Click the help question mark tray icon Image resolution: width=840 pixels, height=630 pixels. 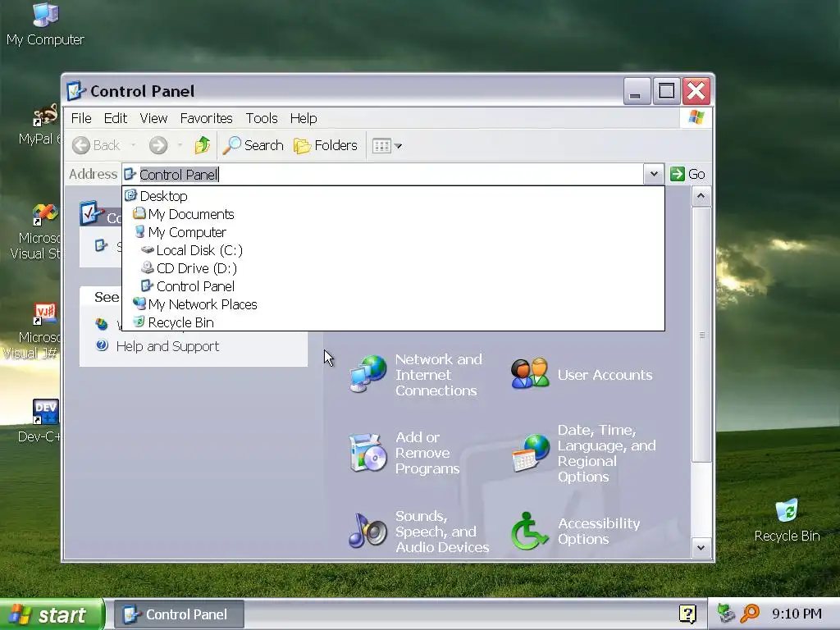click(x=687, y=614)
